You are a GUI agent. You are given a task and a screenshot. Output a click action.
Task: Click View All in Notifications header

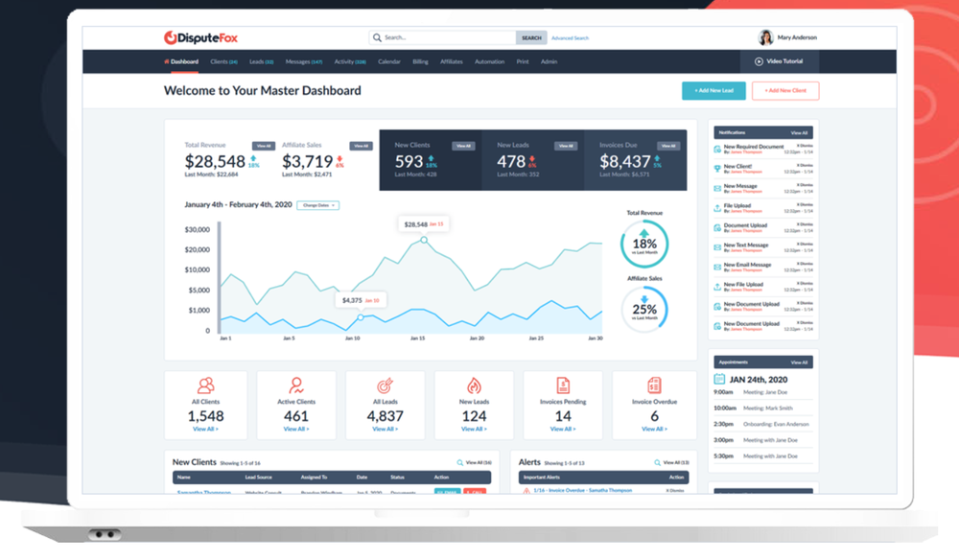click(x=799, y=132)
